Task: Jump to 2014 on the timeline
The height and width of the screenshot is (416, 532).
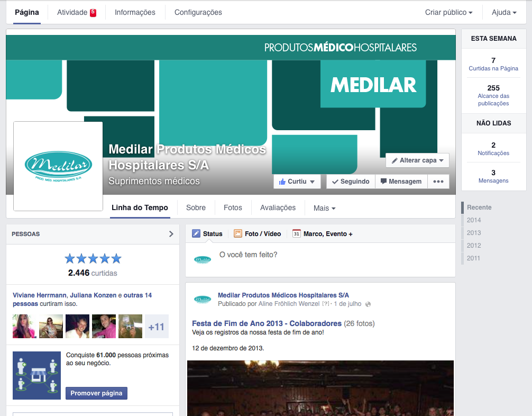Action: point(474,220)
